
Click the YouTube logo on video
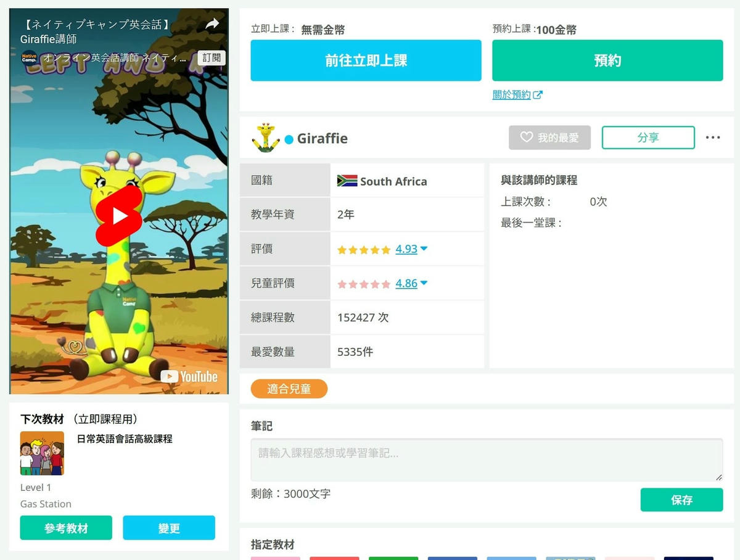pyautogui.click(x=190, y=376)
